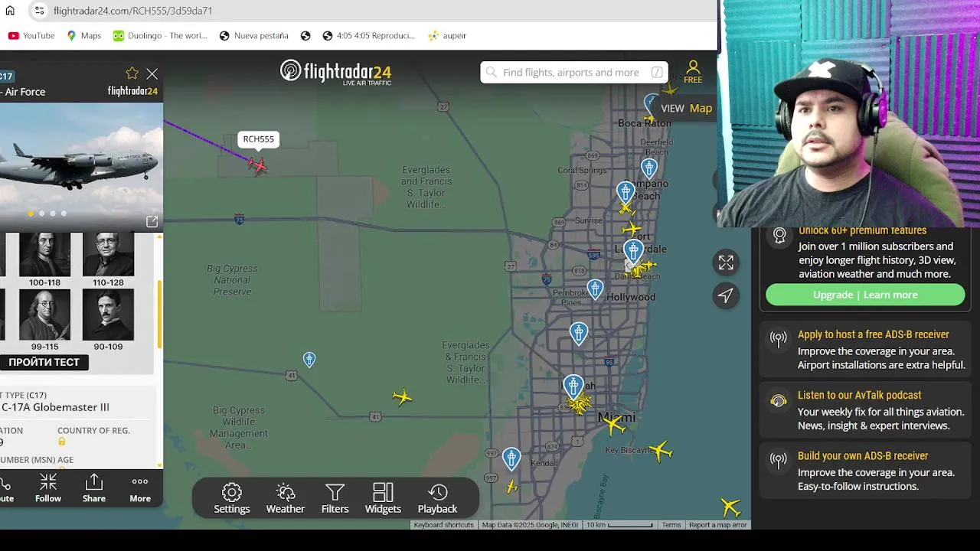Open More options in flight panel
Image resolution: width=980 pixels, height=551 pixels.
140,487
